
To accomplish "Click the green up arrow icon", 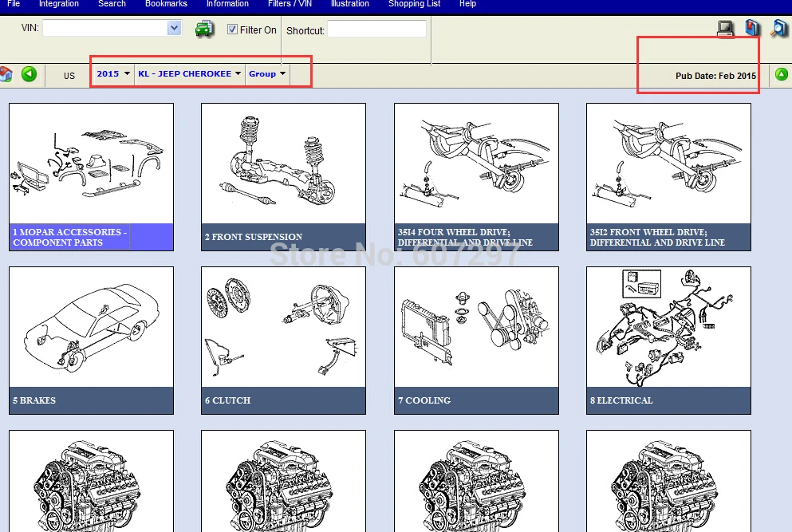I will click(x=782, y=74).
